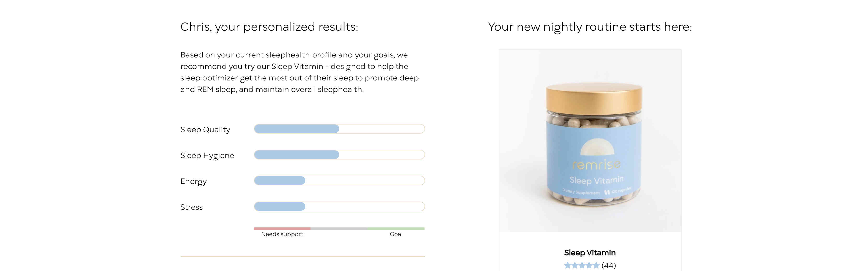Click the Energy progress bar
The width and height of the screenshot is (868, 271).
pyautogui.click(x=339, y=181)
